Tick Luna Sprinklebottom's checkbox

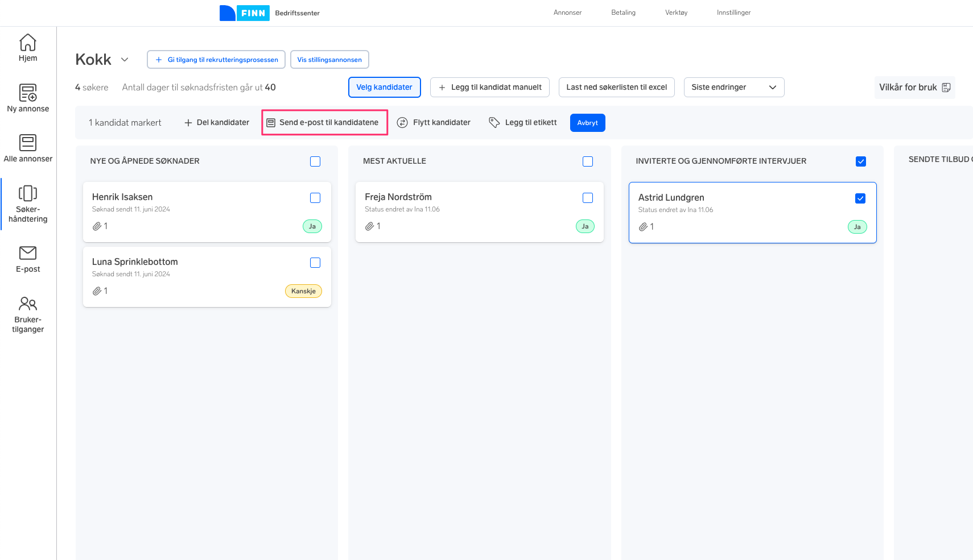315,263
